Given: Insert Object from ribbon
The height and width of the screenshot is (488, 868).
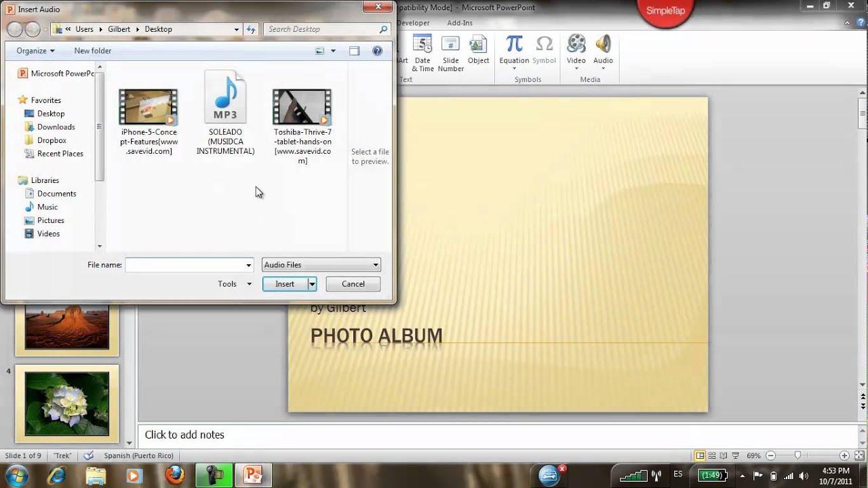Looking at the screenshot, I should click(x=478, y=51).
